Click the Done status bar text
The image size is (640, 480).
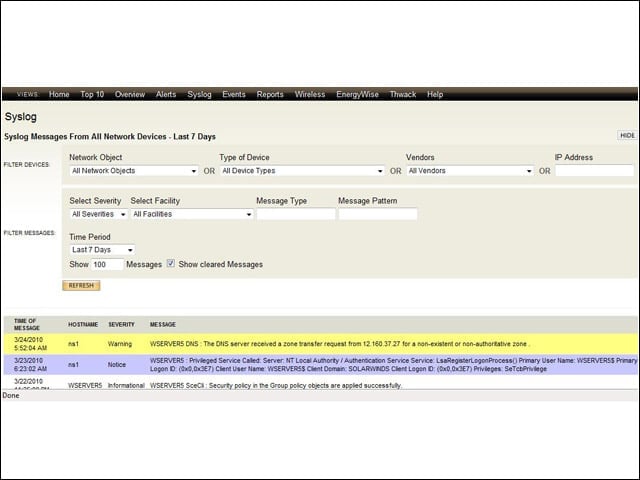[x=11, y=395]
